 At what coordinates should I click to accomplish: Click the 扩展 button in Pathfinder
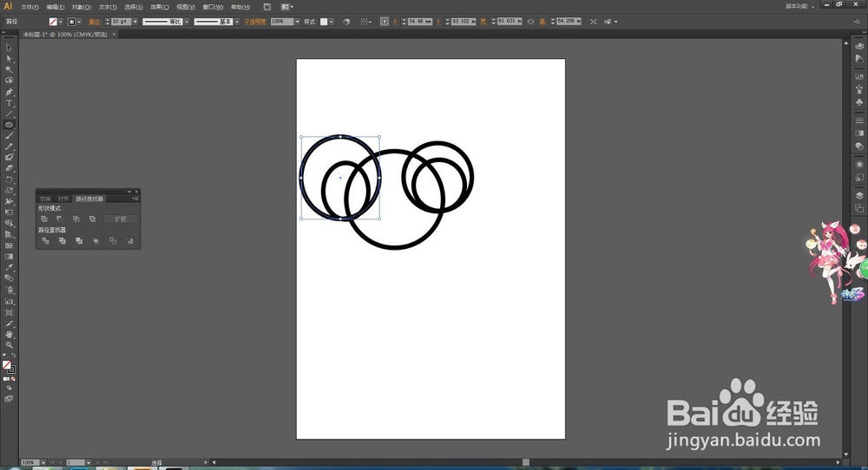pyautogui.click(x=120, y=219)
